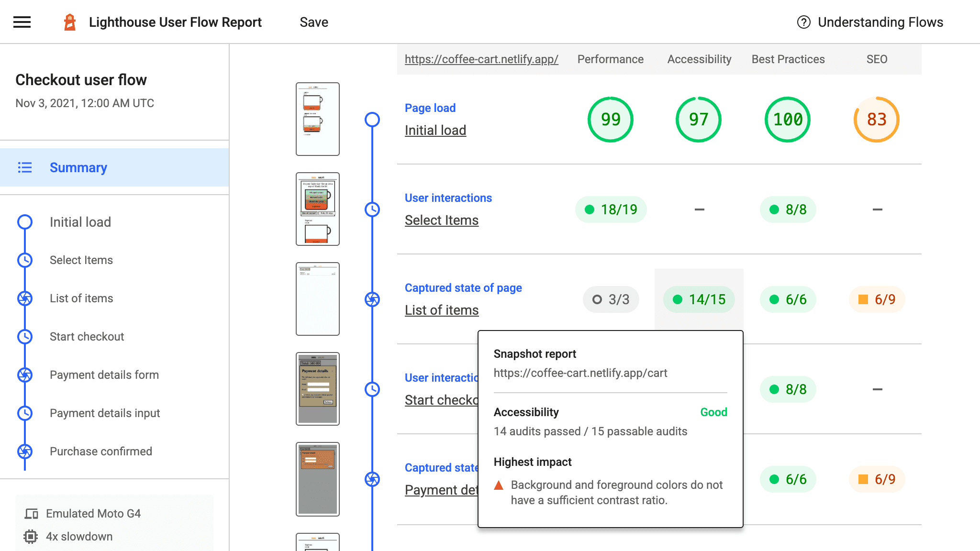Click the Save button
Screen dimensions: 980x551
point(313,22)
